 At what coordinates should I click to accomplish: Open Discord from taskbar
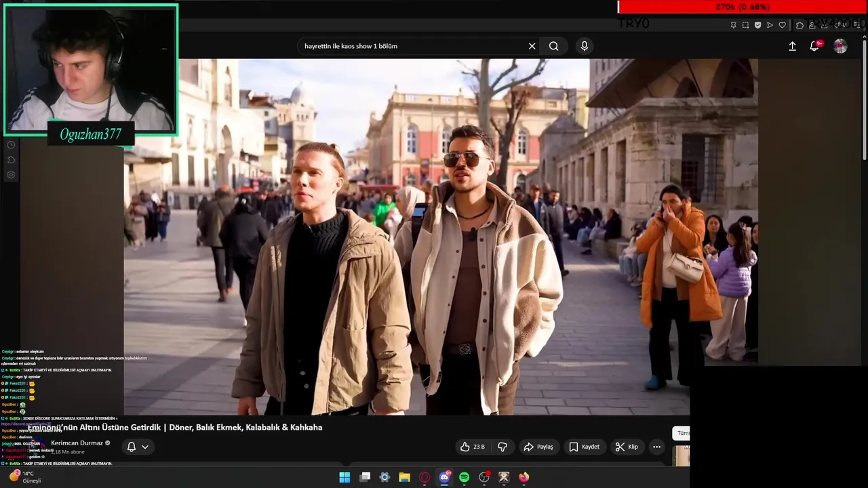point(445,477)
